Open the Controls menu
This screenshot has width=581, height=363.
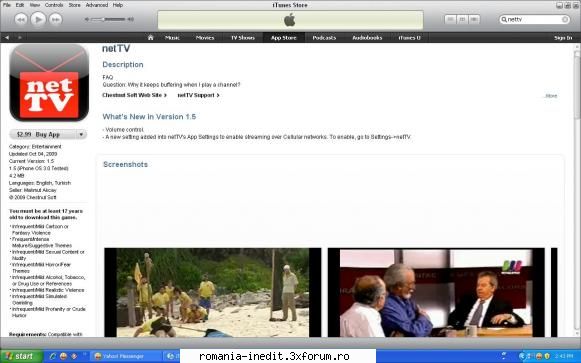pyautogui.click(x=54, y=5)
